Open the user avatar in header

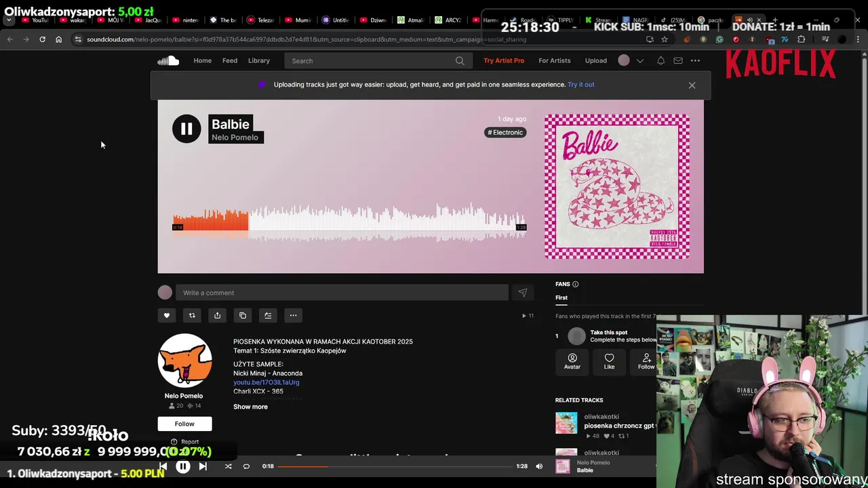tap(624, 61)
